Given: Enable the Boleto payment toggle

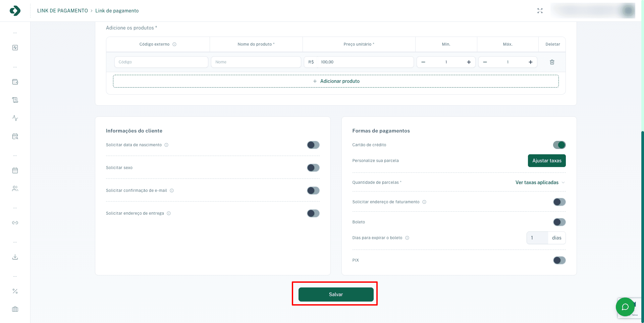Looking at the screenshot, I should [559, 222].
